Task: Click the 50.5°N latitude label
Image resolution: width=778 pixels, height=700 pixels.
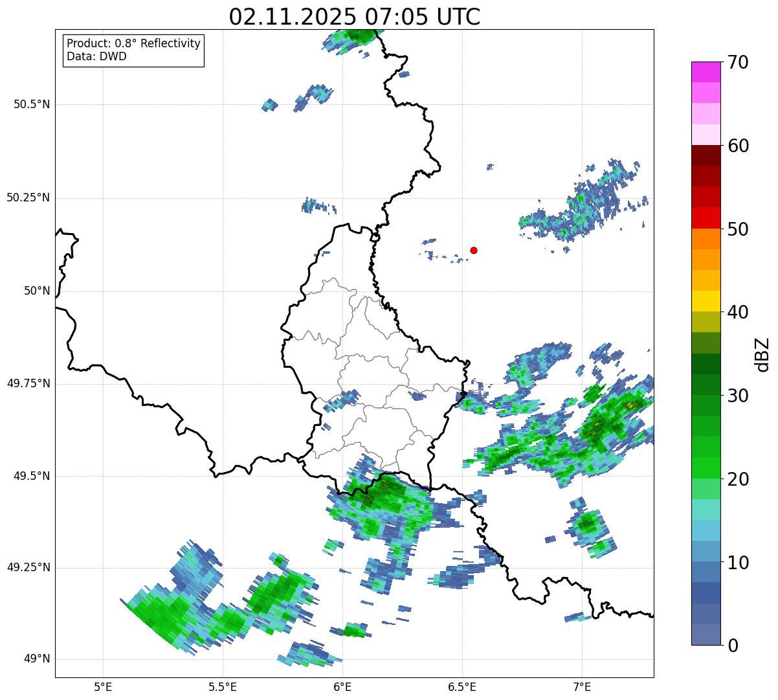Action: [x=32, y=104]
